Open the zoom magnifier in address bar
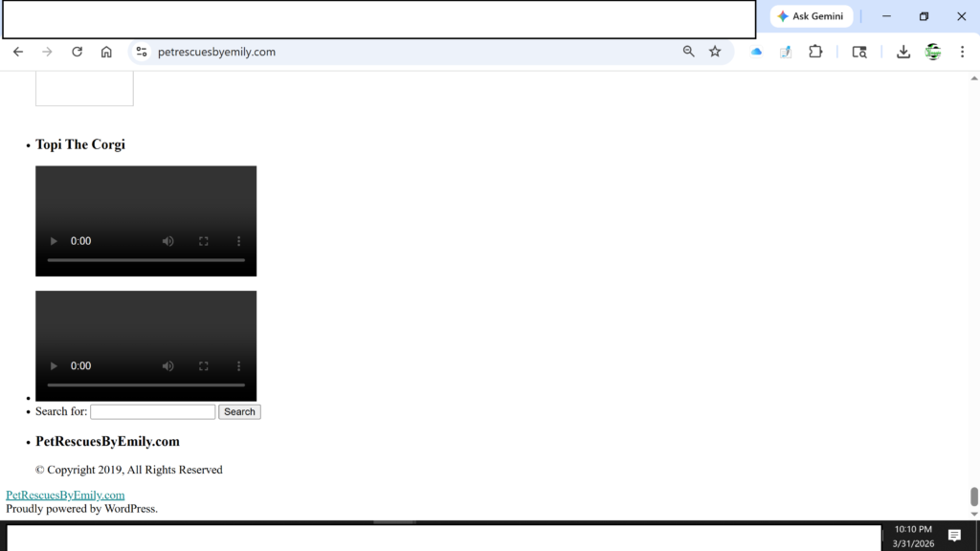This screenshot has height=551, width=980. pos(688,52)
